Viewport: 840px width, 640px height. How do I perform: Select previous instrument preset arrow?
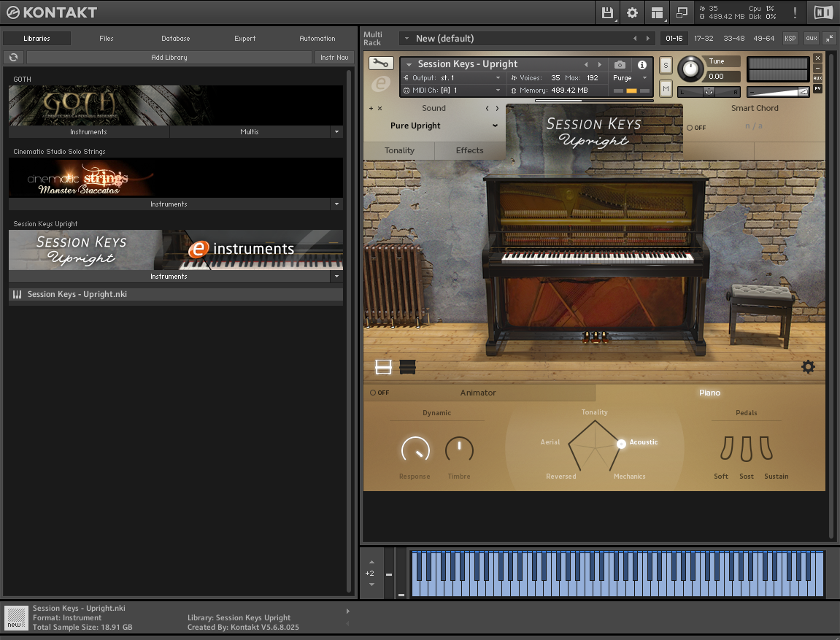click(x=586, y=65)
